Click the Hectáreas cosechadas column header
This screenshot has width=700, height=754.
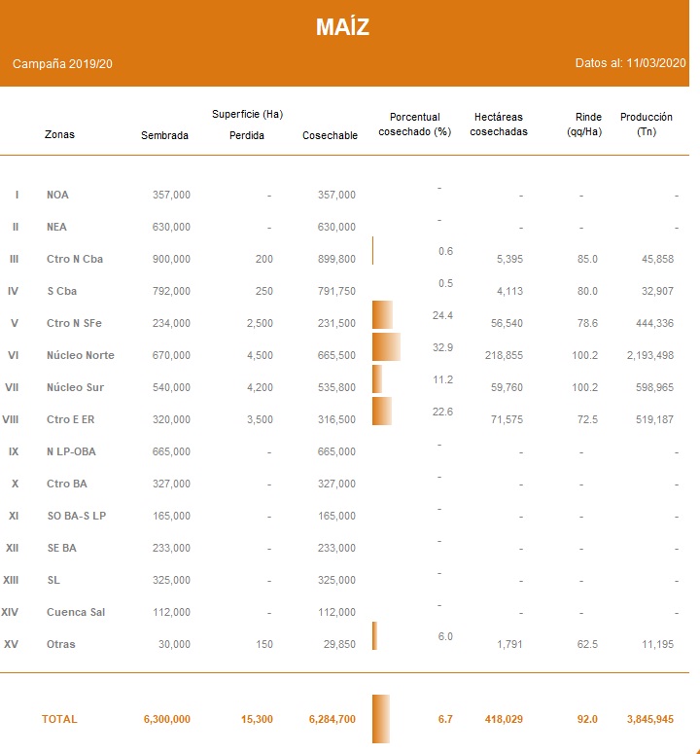coord(498,125)
